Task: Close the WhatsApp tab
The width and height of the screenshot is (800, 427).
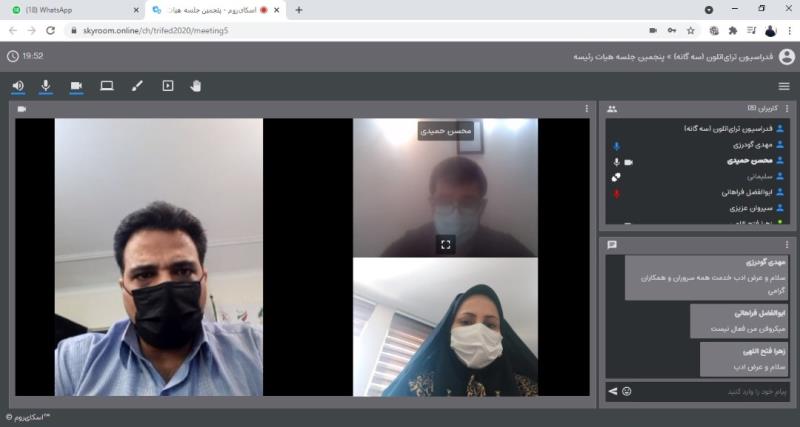Action: 136,10
